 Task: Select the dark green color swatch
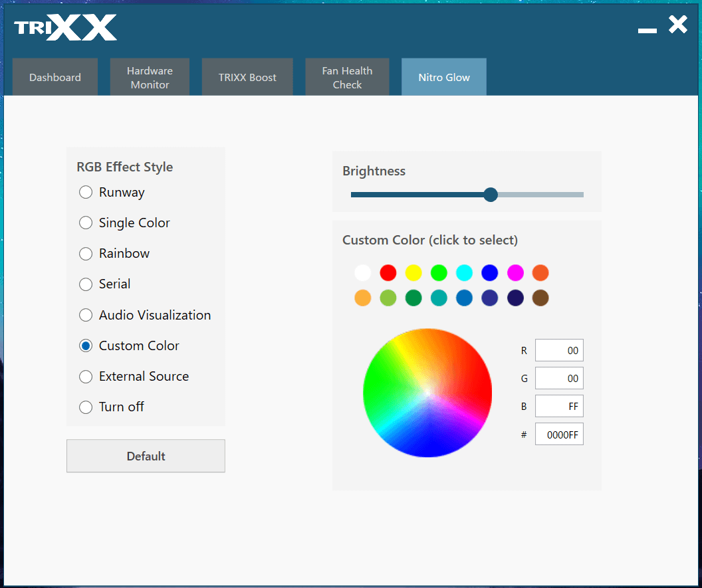[x=413, y=298]
